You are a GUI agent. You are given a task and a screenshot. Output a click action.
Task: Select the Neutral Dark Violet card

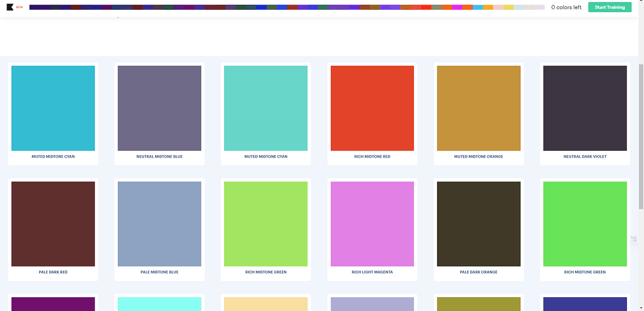coord(585,108)
